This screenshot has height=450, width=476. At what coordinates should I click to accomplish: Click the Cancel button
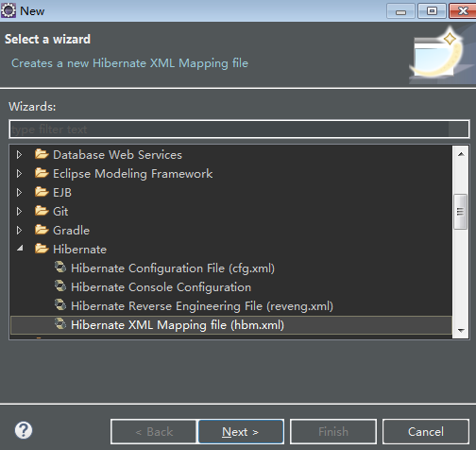pyautogui.click(x=426, y=431)
